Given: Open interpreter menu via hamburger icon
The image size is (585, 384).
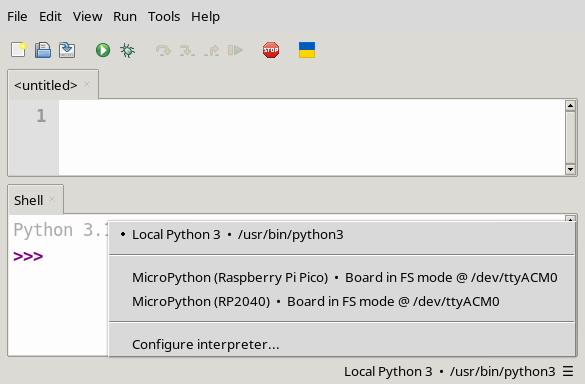Looking at the screenshot, I should click(x=568, y=371).
